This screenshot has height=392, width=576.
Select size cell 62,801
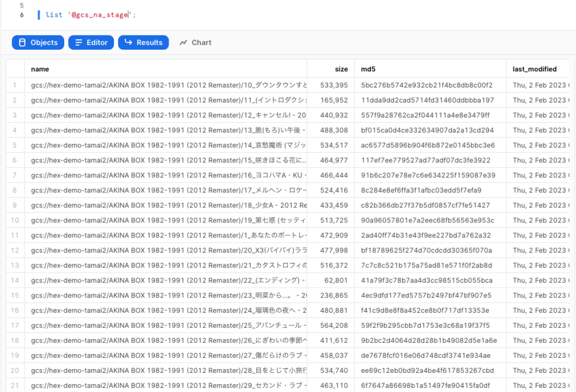tap(331, 281)
